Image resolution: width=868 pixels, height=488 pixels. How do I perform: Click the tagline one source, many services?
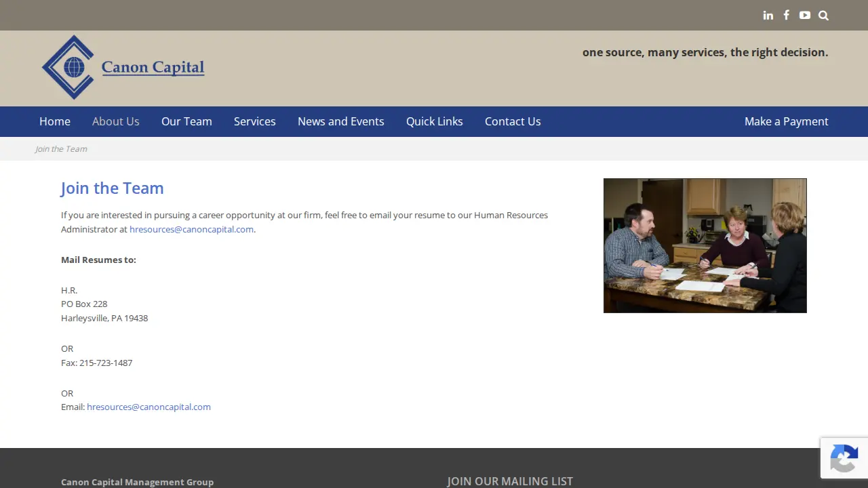pyautogui.click(x=705, y=52)
